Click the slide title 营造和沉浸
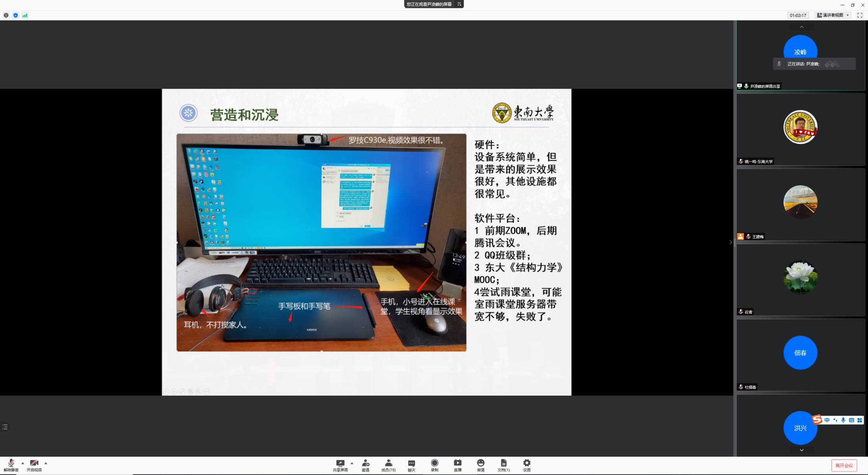Image resolution: width=868 pixels, height=475 pixels. pos(244,115)
